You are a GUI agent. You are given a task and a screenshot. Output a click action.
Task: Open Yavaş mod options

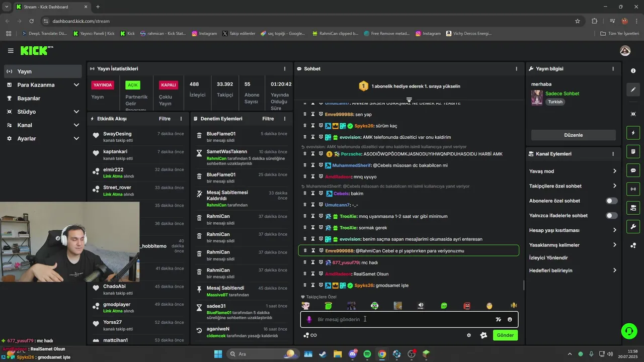pyautogui.click(x=573, y=171)
